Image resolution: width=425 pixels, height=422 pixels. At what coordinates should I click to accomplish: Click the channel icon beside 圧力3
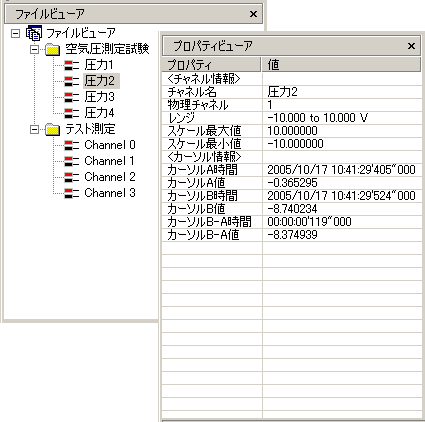pyautogui.click(x=71, y=97)
